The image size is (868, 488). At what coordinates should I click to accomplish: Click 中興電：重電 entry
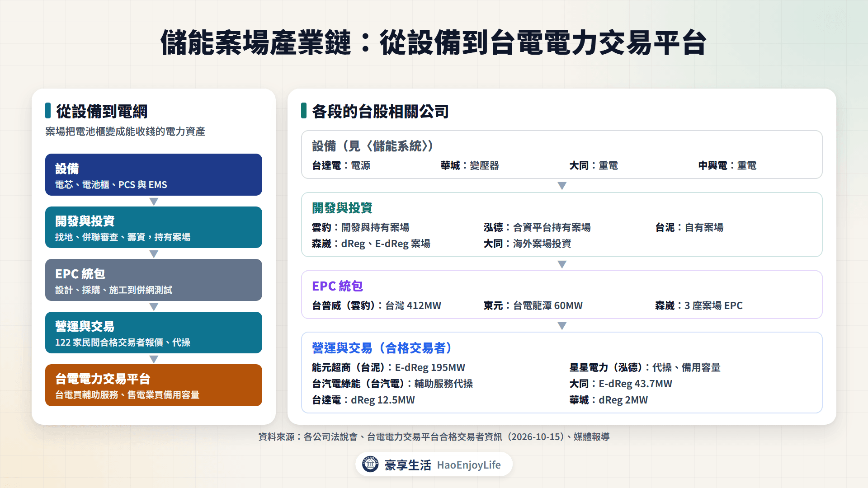tap(727, 166)
